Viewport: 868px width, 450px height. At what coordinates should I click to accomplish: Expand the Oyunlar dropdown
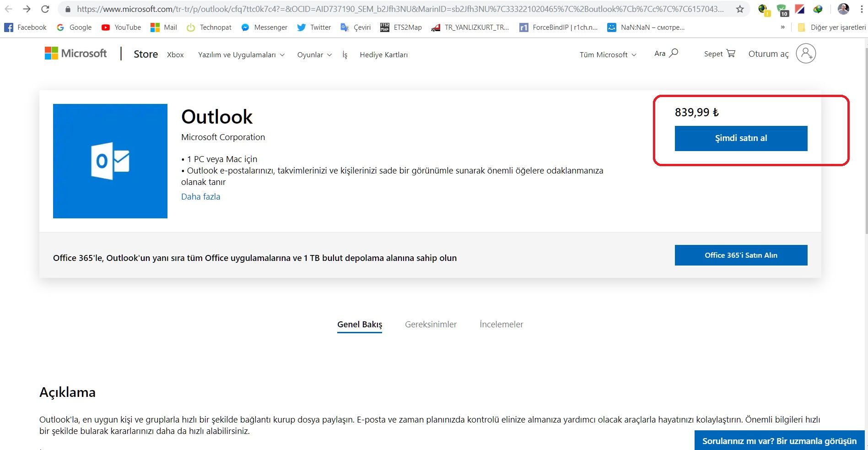click(314, 55)
